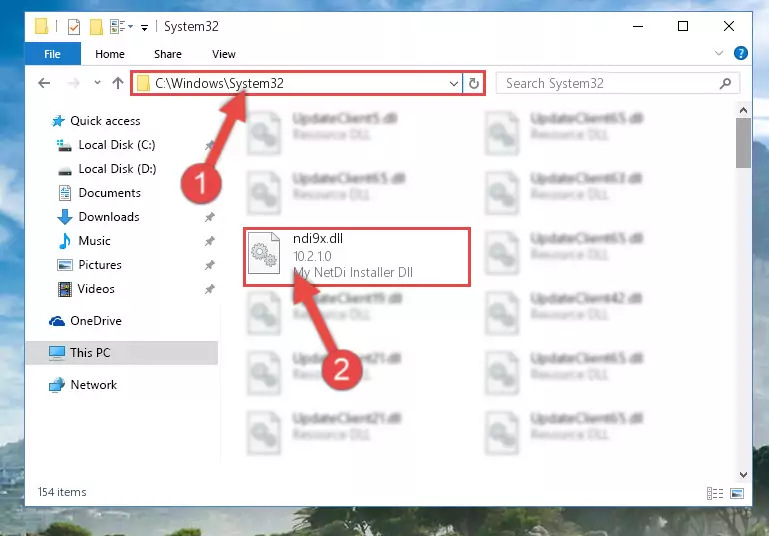Click the scrollbar up arrow

pyautogui.click(x=743, y=110)
